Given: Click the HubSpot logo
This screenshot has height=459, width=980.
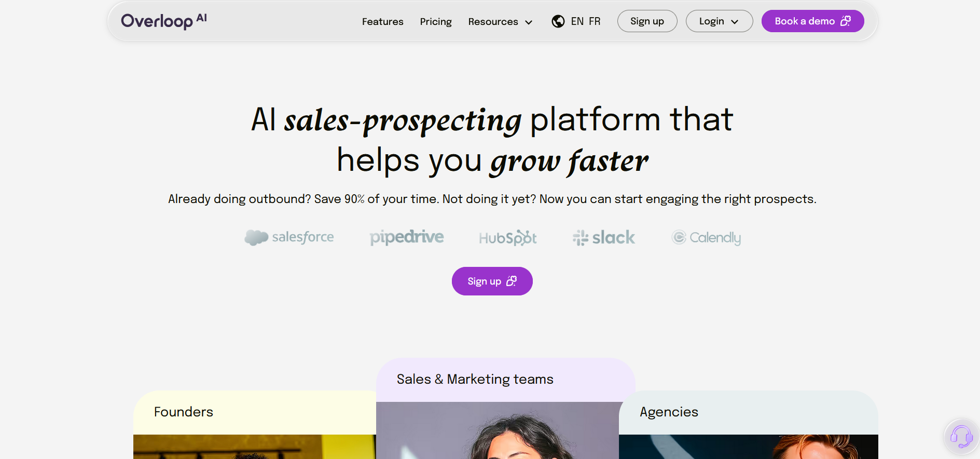Looking at the screenshot, I should pyautogui.click(x=508, y=237).
